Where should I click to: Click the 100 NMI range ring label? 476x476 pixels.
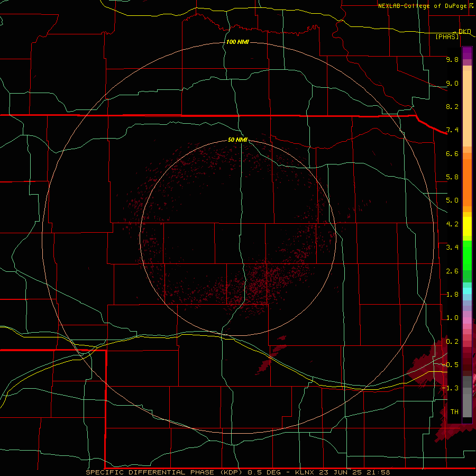(x=237, y=42)
